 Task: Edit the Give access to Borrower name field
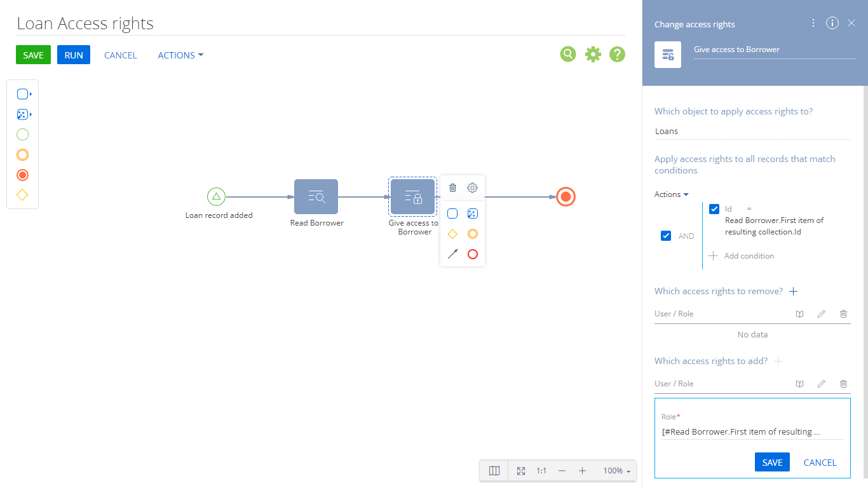click(x=775, y=50)
